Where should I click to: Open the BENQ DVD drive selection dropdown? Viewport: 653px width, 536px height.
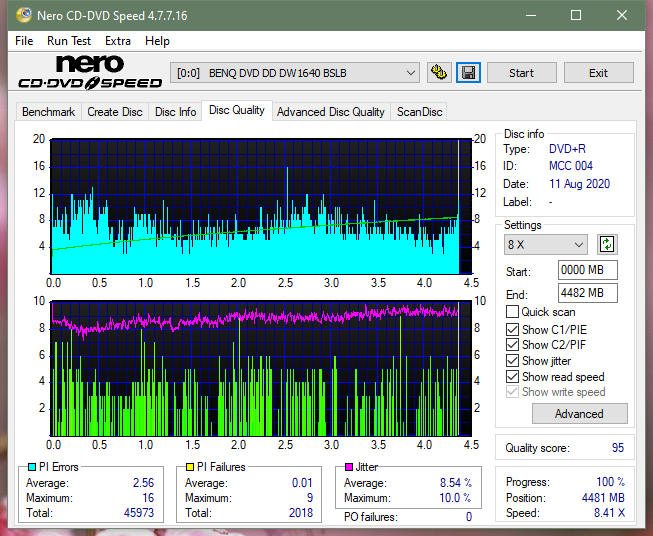(x=295, y=73)
